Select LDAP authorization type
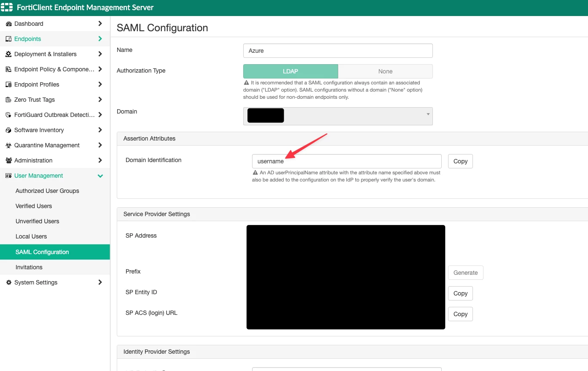This screenshot has width=588, height=371. 290,71
